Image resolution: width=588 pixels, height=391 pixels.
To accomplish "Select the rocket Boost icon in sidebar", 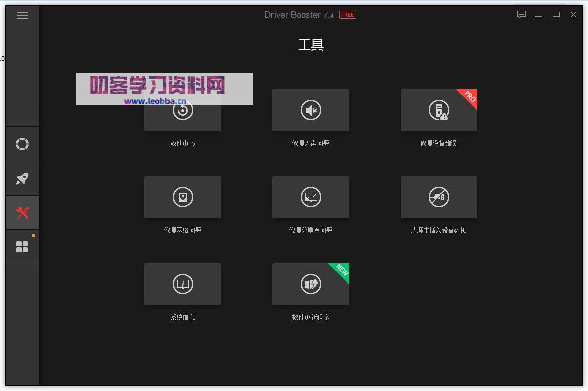I will [x=22, y=178].
